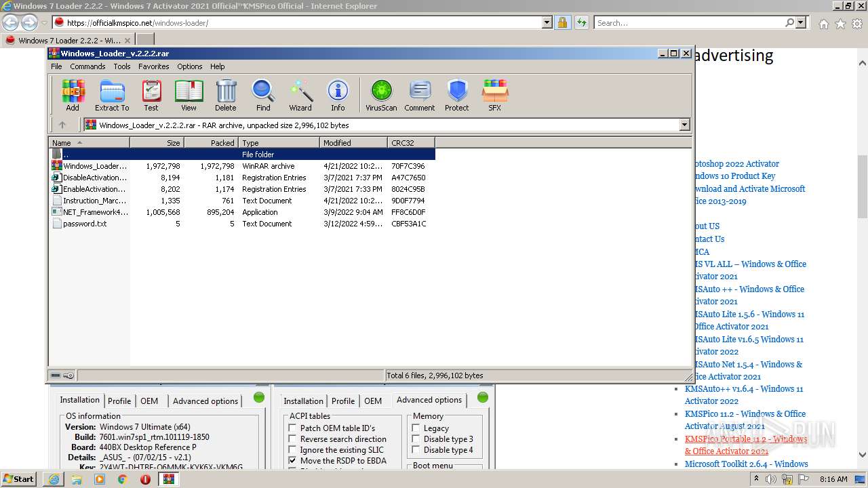Click the Info toolbar icon

[x=338, y=95]
